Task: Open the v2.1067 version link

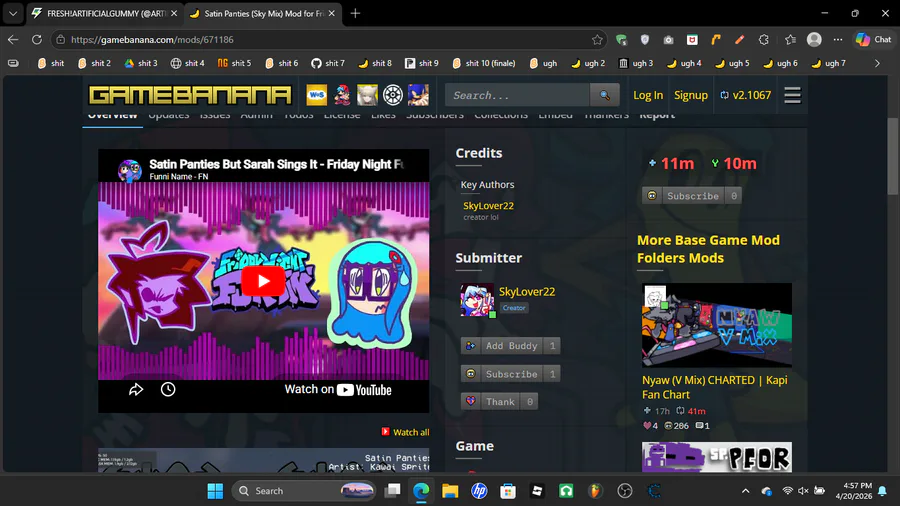Action: (x=746, y=95)
